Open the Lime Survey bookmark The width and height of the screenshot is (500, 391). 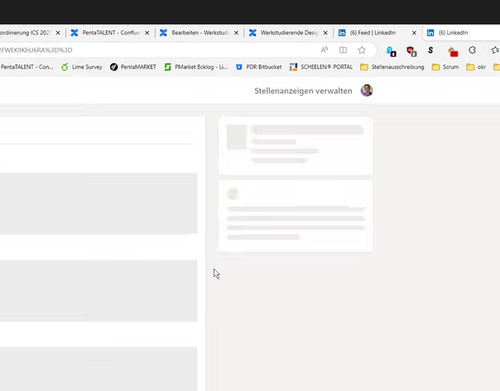coord(82,67)
